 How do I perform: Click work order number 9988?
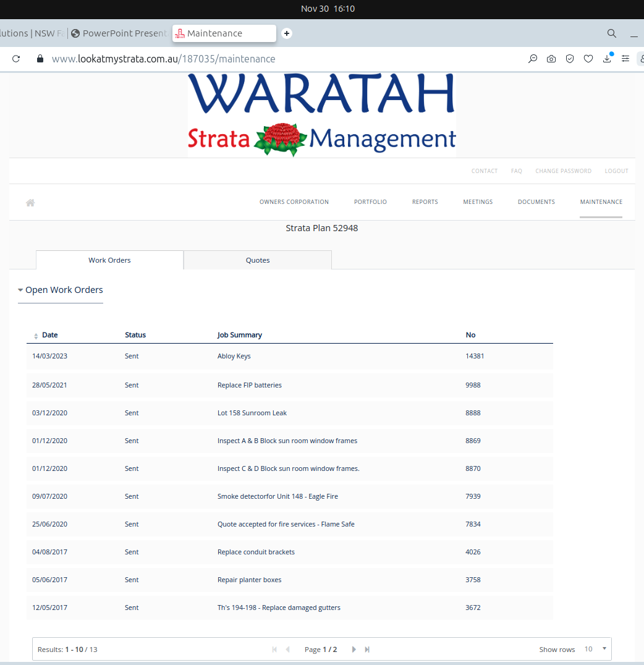click(x=473, y=385)
